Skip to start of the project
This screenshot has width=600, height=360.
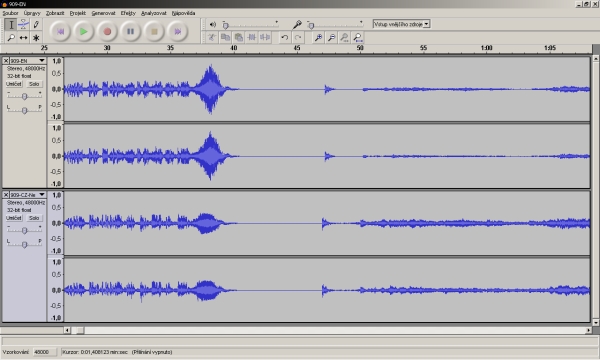pos(60,31)
